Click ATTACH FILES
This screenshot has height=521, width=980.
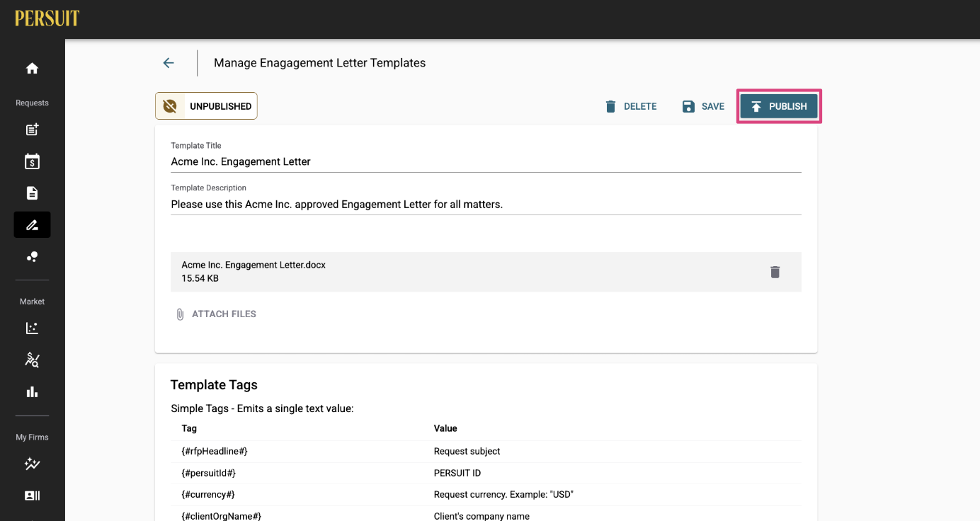point(216,314)
